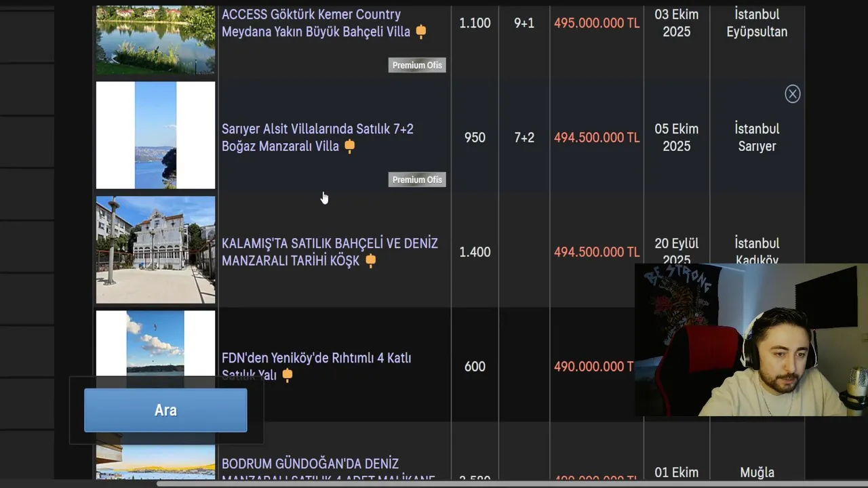This screenshot has height=488, width=868.
Task: Click the blue Ara search button
Action: (165, 410)
